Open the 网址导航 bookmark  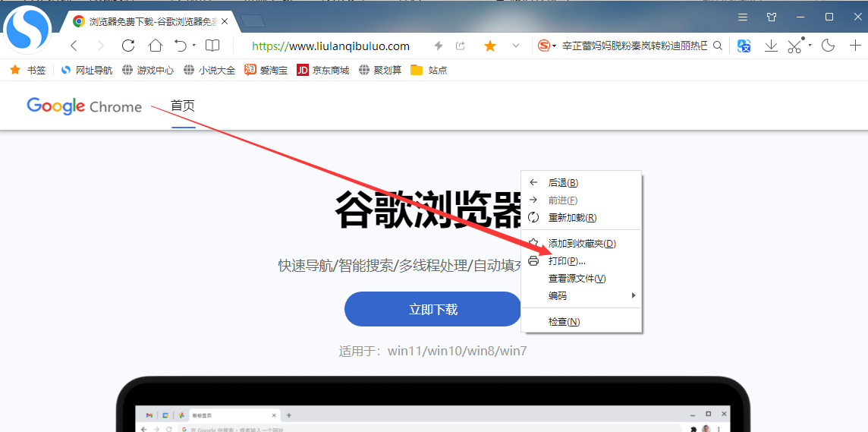[86, 70]
